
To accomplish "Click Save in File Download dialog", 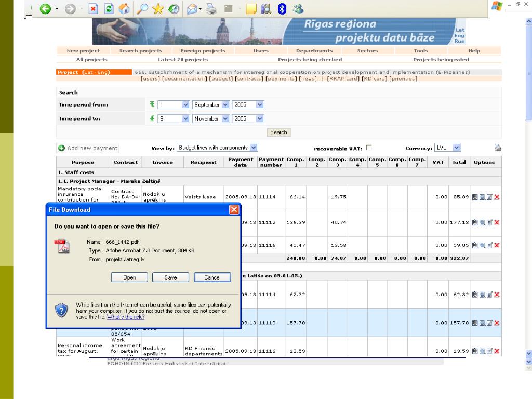I will tap(170, 277).
